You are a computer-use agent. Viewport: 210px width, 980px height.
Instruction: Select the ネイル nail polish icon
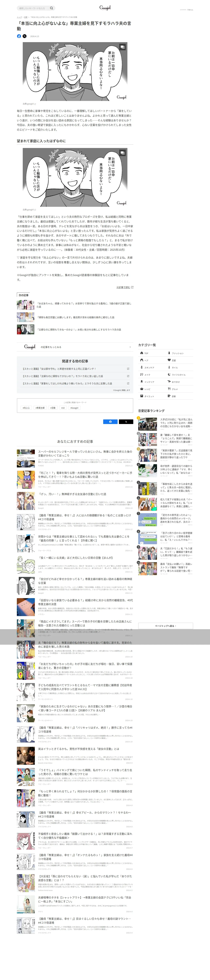pyautogui.click(x=169, y=367)
